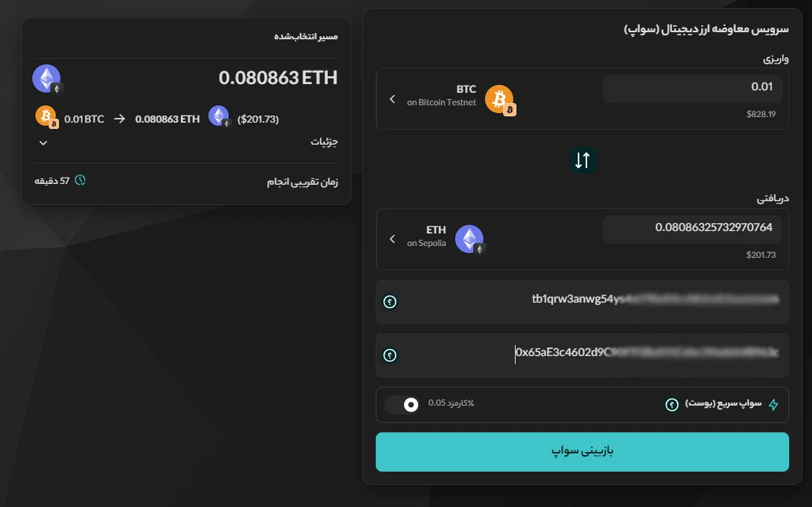Click the clock icon beside 57 minutes

pyautogui.click(x=80, y=180)
